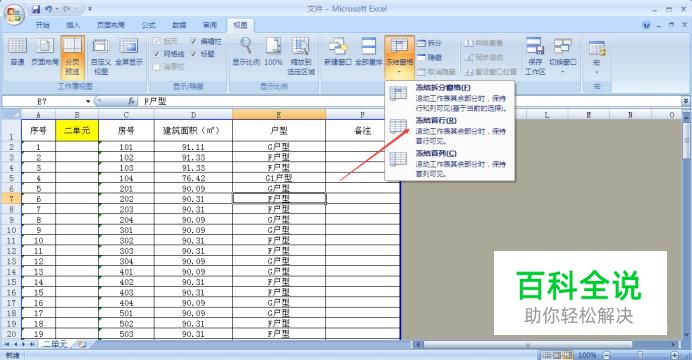This screenshot has height=360, width=692.
Task: Open 切换窗口 switch windows dropdown
Action: point(563,56)
